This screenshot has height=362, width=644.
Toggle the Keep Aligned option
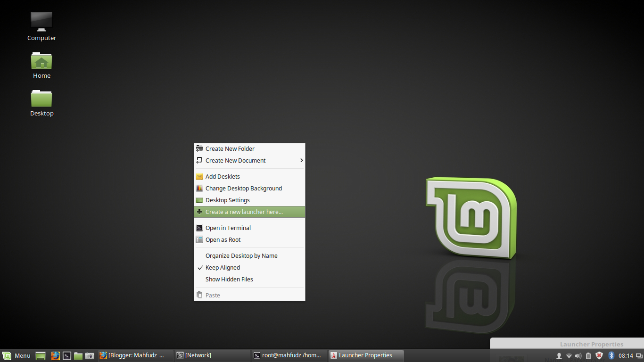pos(222,267)
